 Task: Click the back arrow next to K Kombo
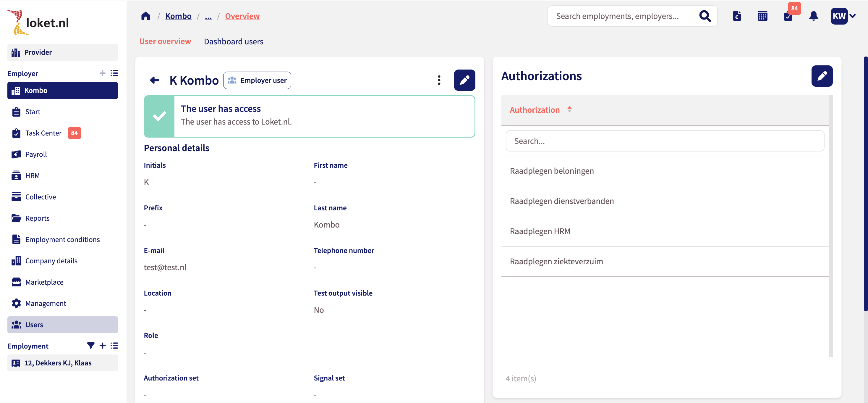click(x=155, y=80)
